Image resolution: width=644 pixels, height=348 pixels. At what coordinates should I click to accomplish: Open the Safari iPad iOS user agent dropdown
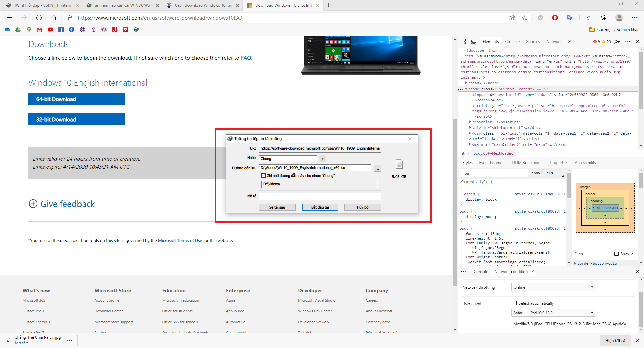[x=553, y=313]
